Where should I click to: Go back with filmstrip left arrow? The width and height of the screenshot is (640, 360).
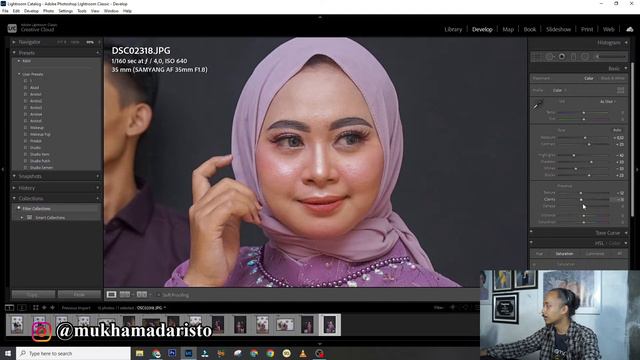click(x=44, y=307)
